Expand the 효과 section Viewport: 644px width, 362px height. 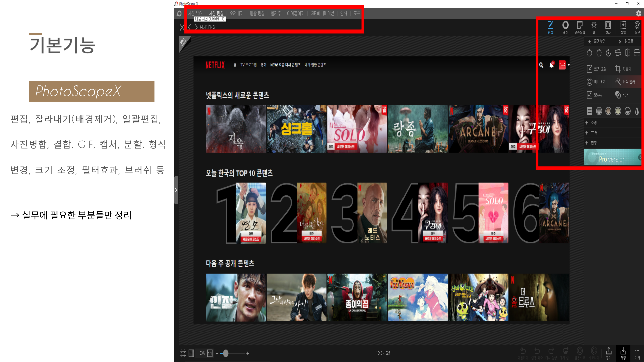click(x=612, y=133)
